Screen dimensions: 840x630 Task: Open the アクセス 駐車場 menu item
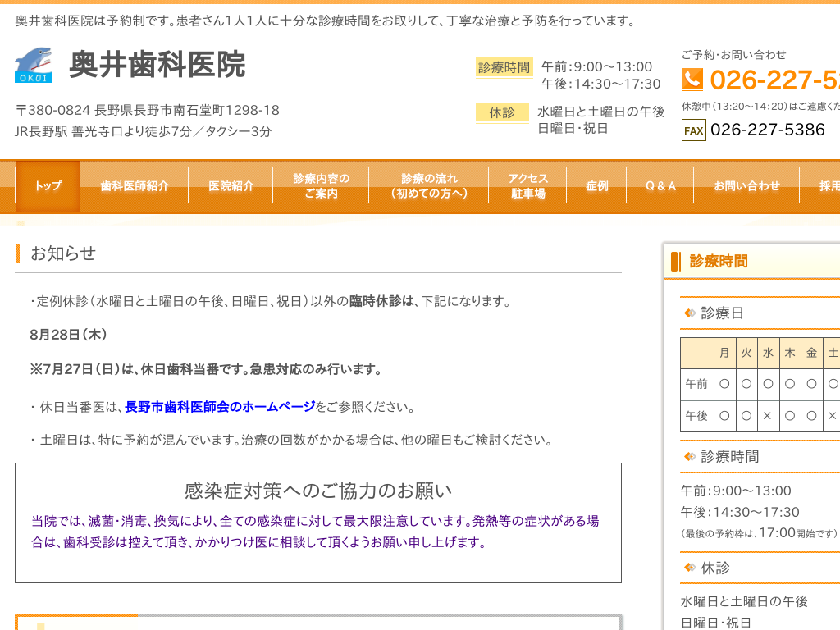click(527, 186)
